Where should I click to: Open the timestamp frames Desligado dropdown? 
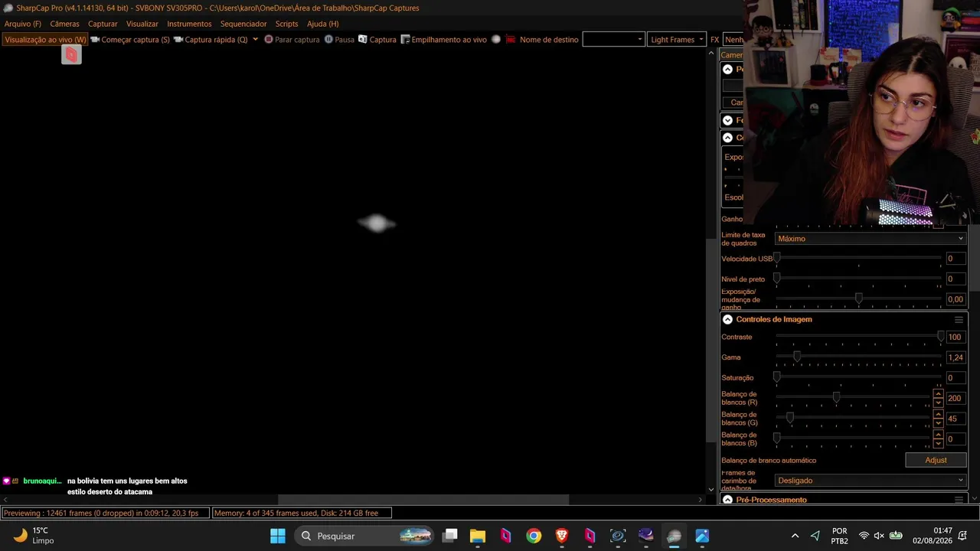(870, 481)
